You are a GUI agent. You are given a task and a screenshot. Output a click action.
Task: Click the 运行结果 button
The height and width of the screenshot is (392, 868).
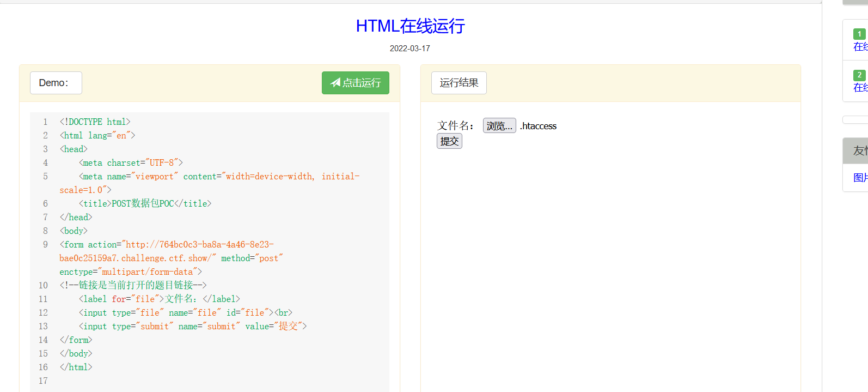pos(459,83)
